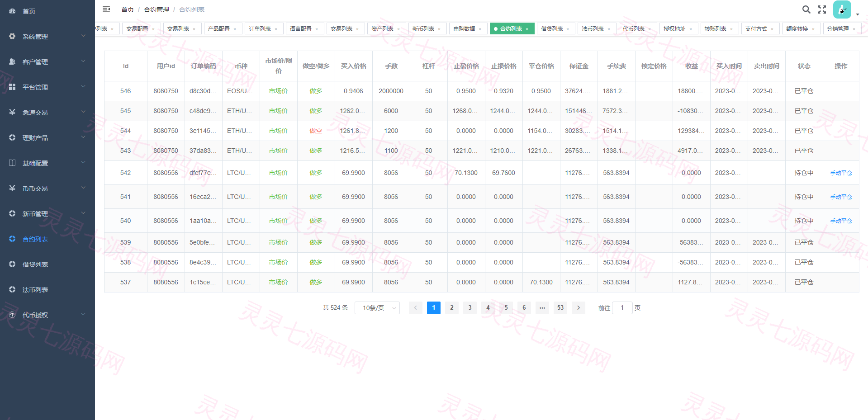The image size is (868, 420).
Task: Go to the next page arrow
Action: (x=579, y=308)
